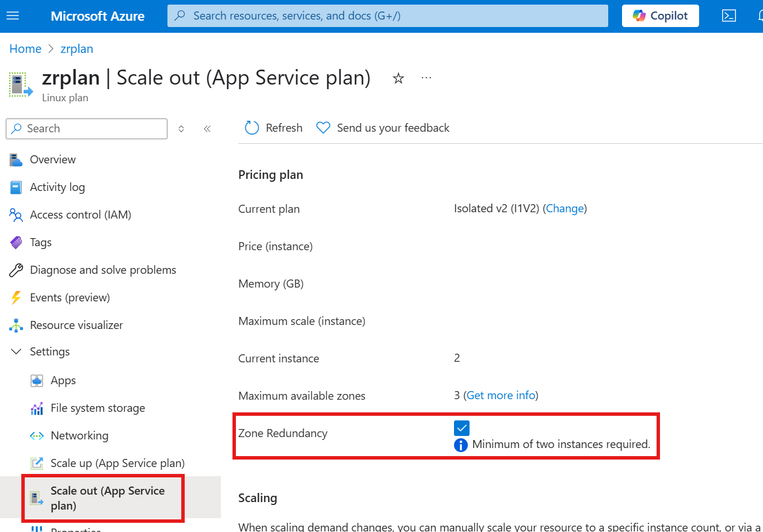Screen dimensions: 763x532
Task: Focus the top resource search bar
Action: 387,16
